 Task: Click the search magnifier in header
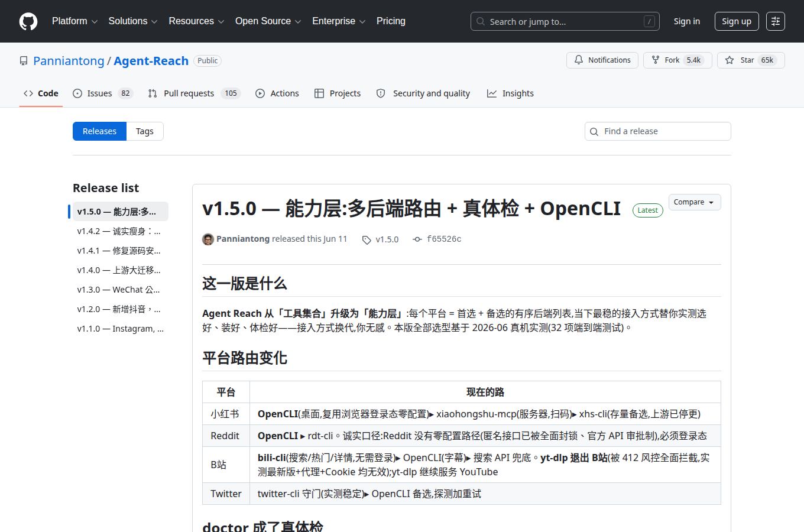[481, 21]
